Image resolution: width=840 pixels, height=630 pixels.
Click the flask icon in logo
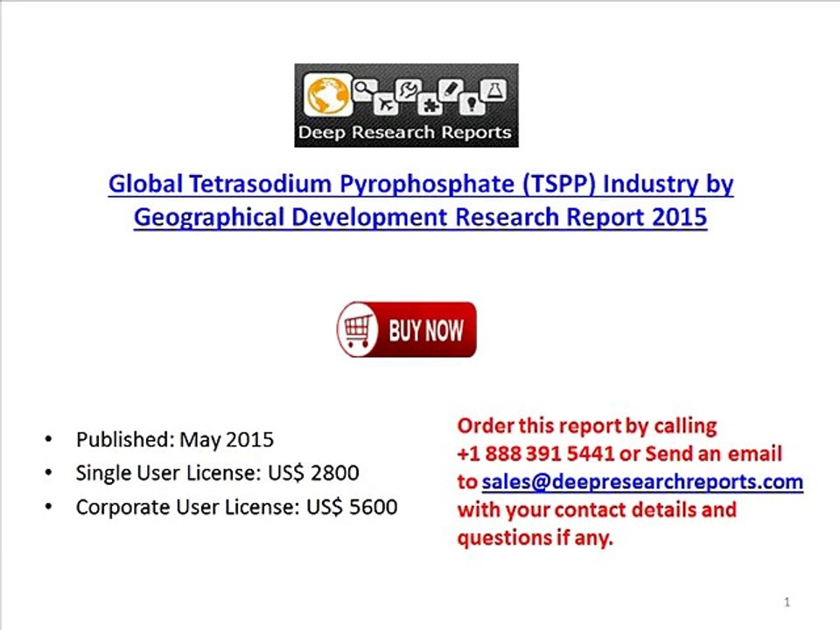493,90
